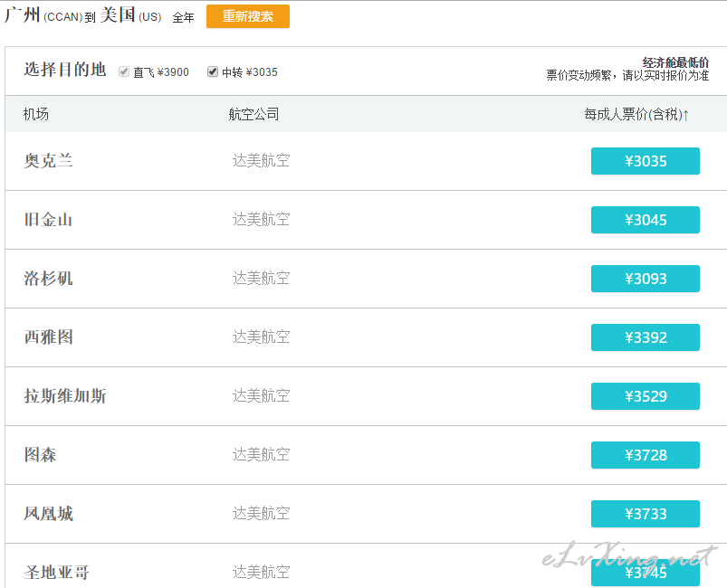The width and height of the screenshot is (727, 588).
Task: Click the orange 重新搜索 button
Action: pos(247,16)
